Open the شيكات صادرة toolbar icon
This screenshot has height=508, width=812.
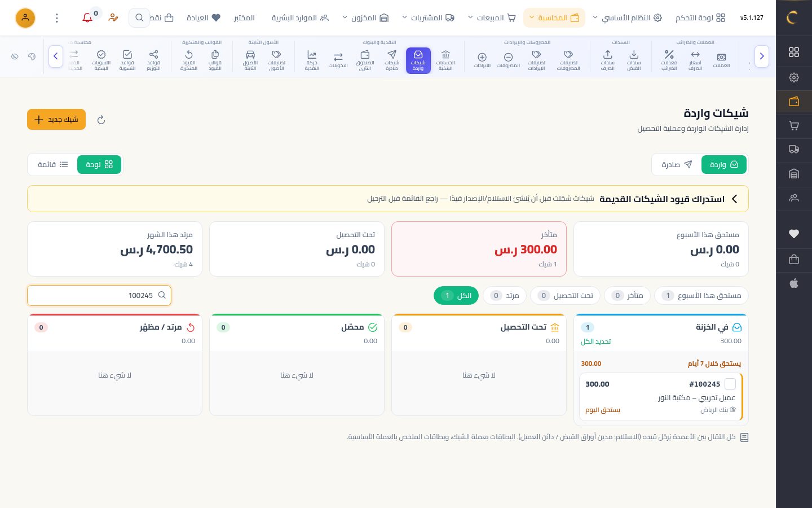click(392, 60)
